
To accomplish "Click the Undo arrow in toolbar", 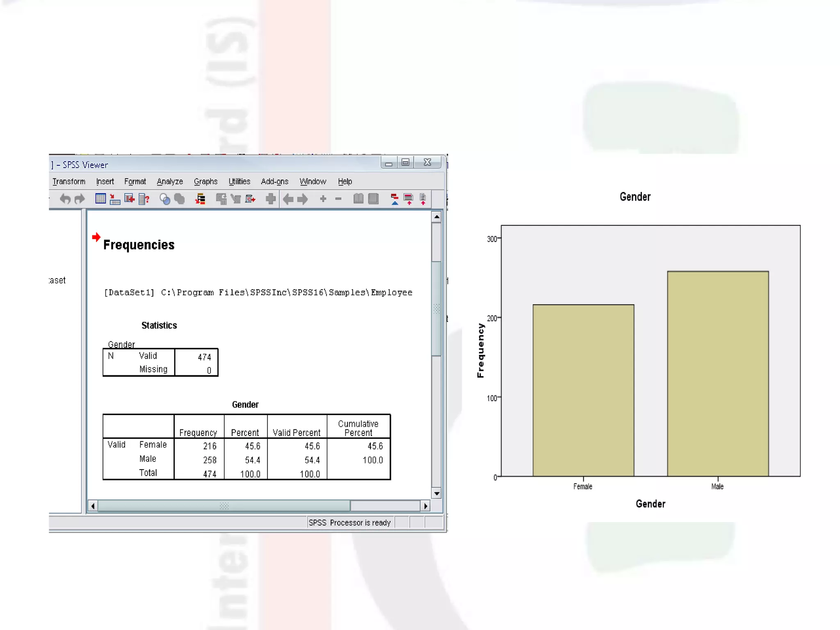I will (x=65, y=199).
